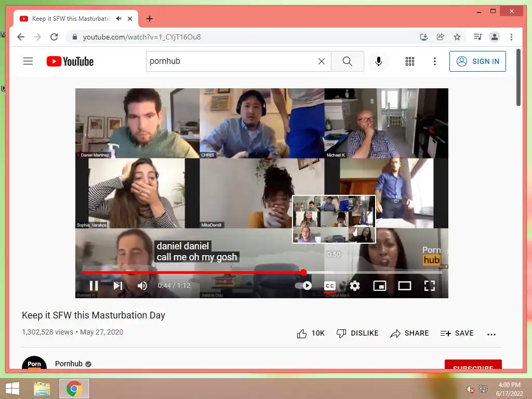532x399 pixels.
Task: Switch to theater mode
Action: (404, 286)
